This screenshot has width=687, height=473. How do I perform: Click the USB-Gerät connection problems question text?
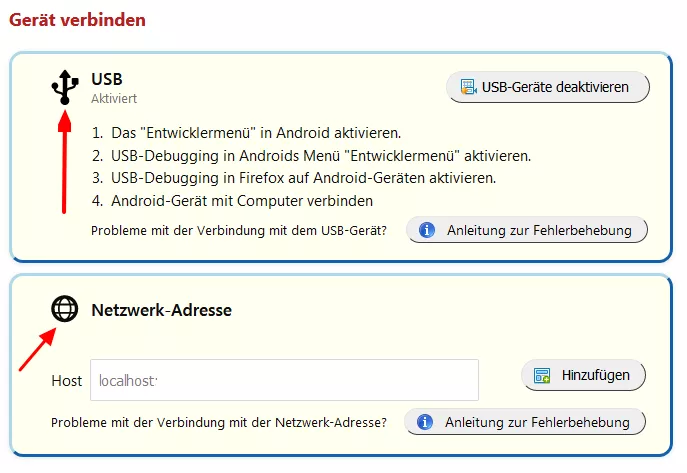pos(239,231)
